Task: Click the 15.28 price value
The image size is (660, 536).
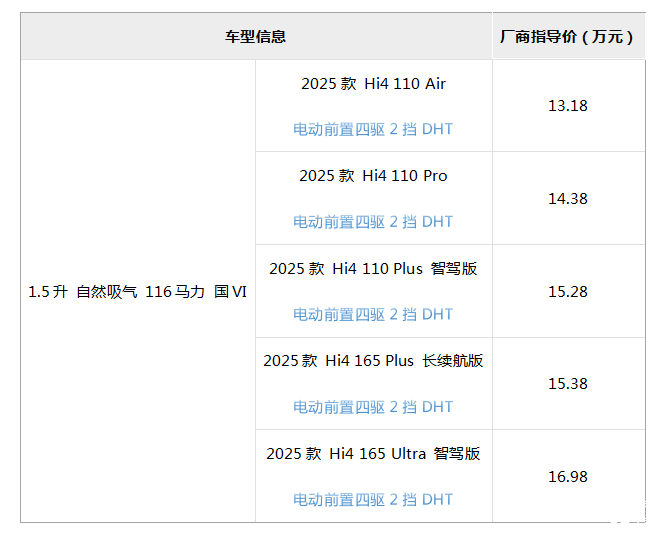Action: pyautogui.click(x=567, y=292)
